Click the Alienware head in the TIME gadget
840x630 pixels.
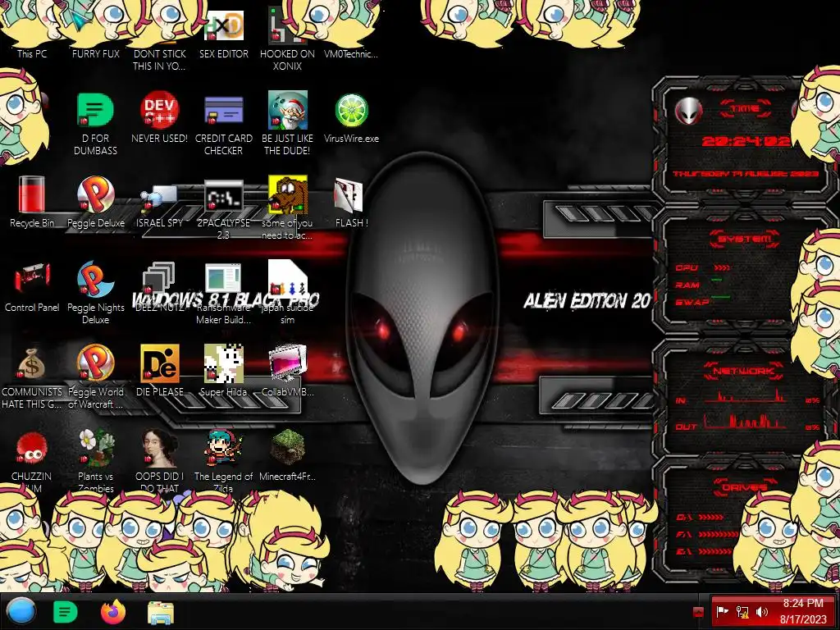pyautogui.click(x=688, y=111)
